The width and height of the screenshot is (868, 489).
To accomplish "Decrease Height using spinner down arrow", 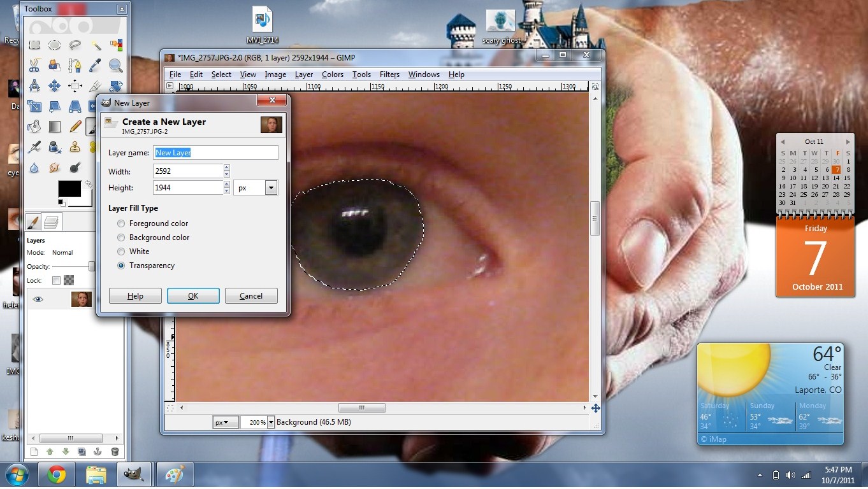I will click(226, 191).
